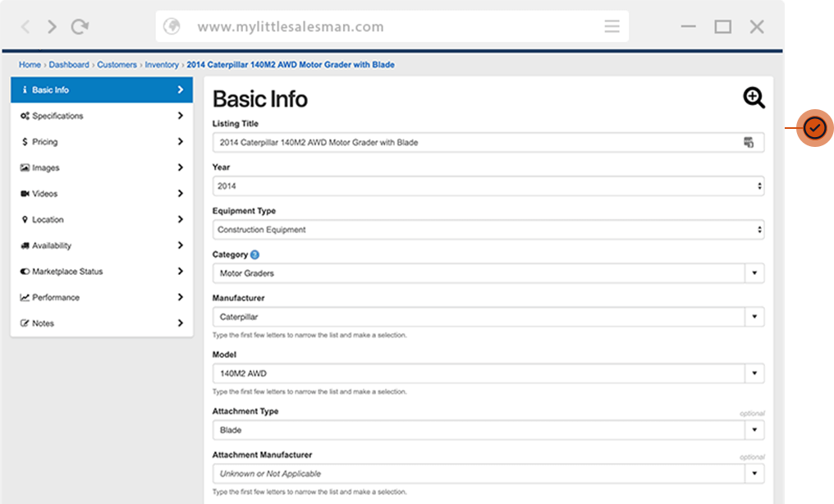
Task: Click the Home breadcrumb link
Action: 30,65
